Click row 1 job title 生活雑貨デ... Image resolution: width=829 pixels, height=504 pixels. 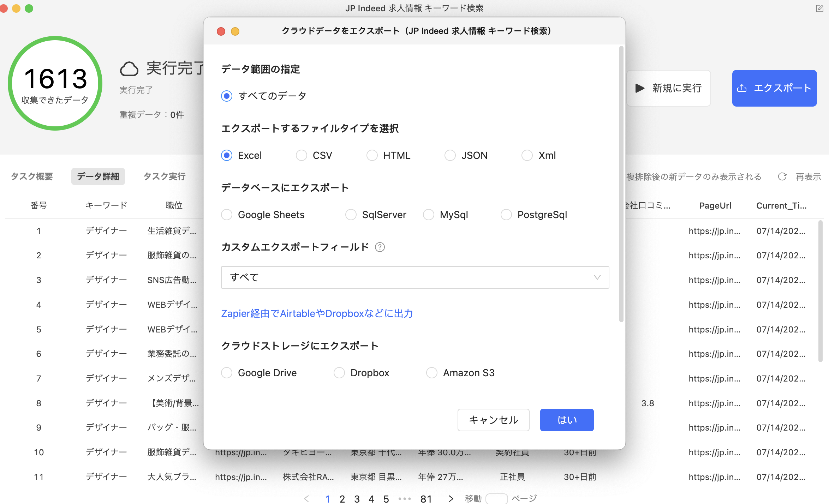pos(172,231)
